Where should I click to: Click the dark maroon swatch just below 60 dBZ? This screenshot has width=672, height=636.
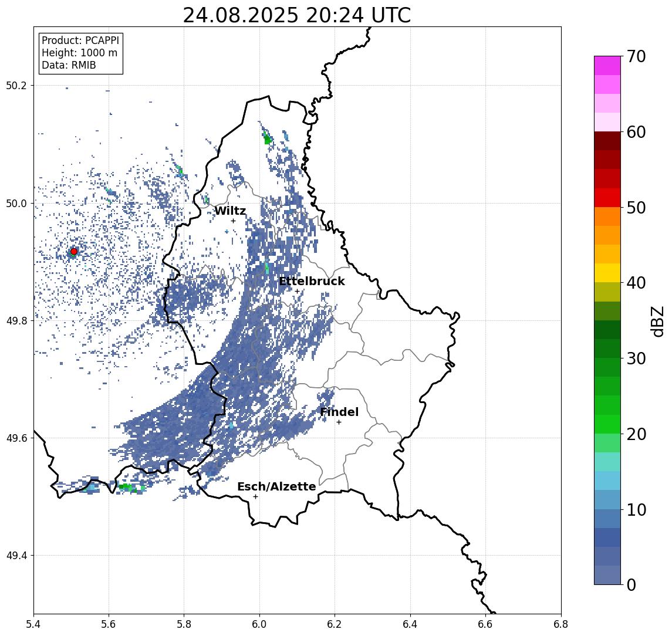607,141
